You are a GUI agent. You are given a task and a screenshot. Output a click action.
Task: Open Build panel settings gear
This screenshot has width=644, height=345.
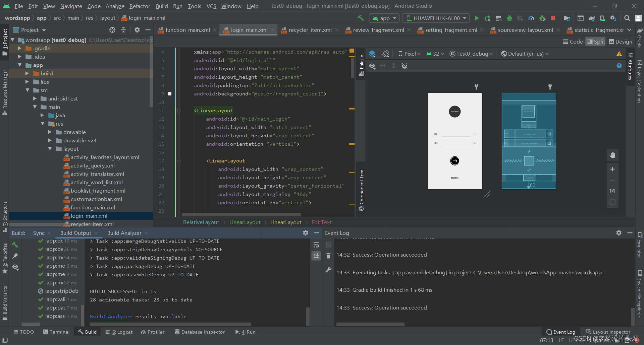pyautogui.click(x=305, y=233)
